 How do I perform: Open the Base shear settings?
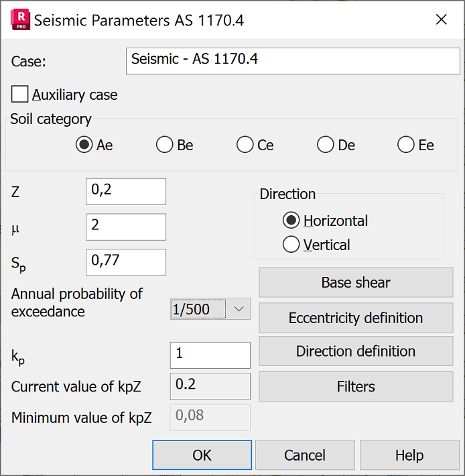click(x=356, y=282)
